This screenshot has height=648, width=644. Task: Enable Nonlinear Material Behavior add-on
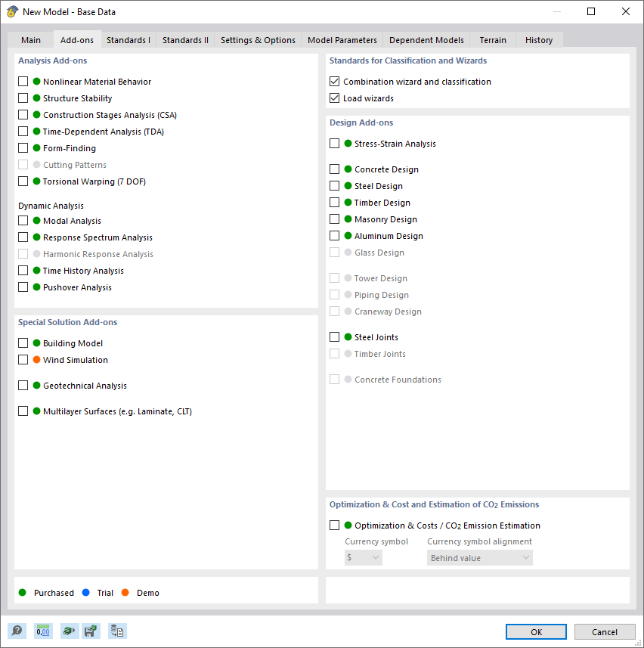pos(23,82)
